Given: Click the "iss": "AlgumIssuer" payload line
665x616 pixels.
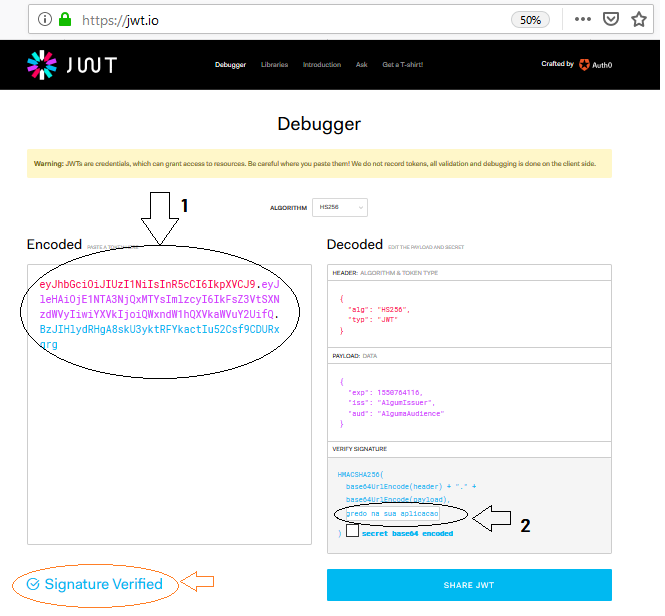Looking at the screenshot, I should (x=391, y=403).
